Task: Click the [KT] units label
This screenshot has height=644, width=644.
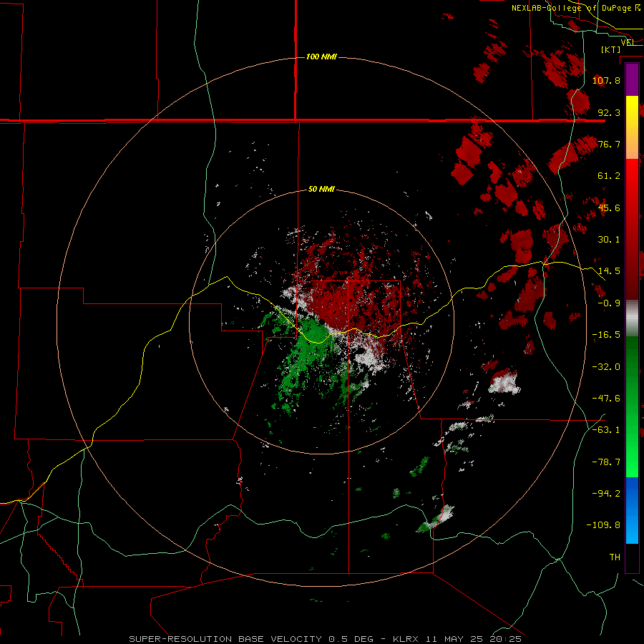Action: [611, 49]
